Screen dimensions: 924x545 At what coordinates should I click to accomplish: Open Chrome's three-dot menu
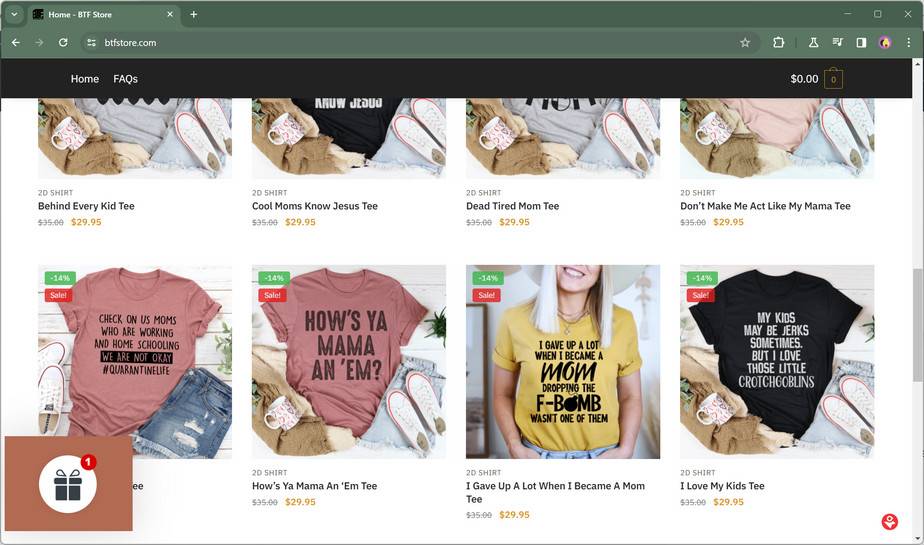[x=909, y=42]
